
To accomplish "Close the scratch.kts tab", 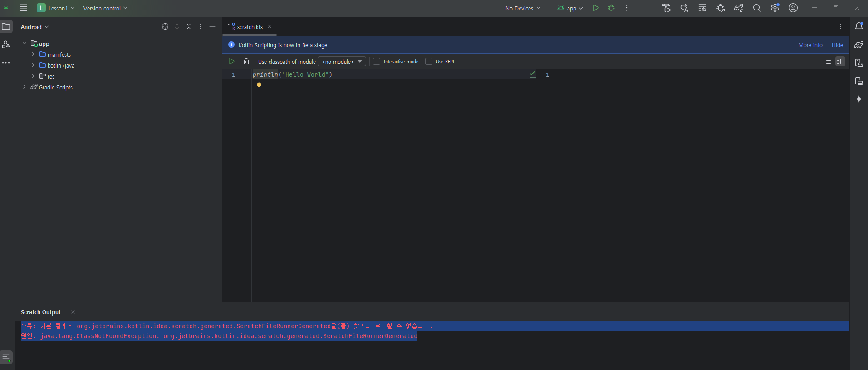I will [270, 26].
